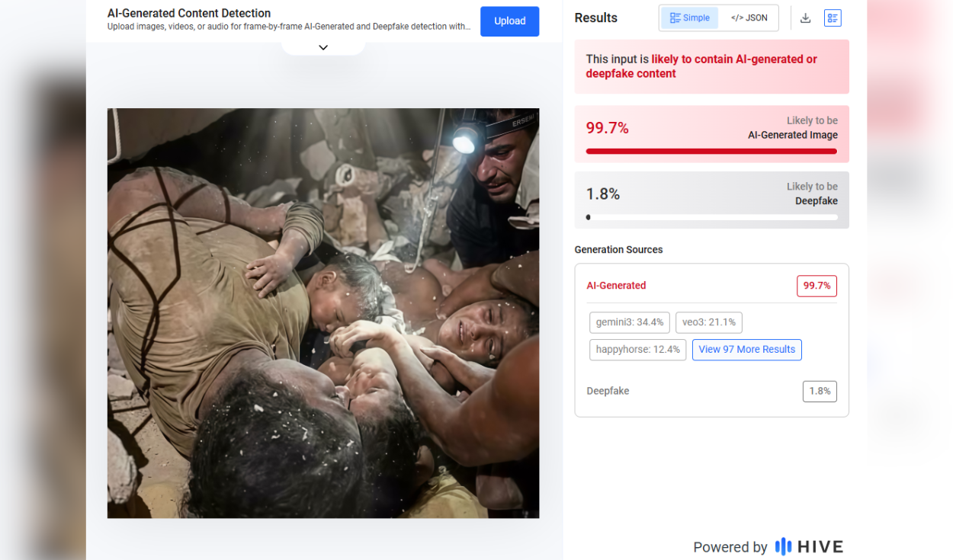Click the blue Upload button
The image size is (953, 560).
click(509, 21)
